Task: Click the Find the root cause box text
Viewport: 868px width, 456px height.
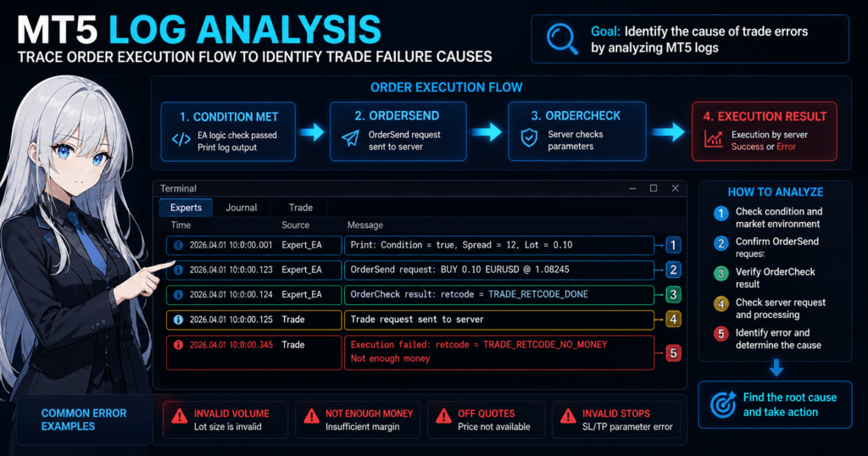Action: [x=789, y=404]
